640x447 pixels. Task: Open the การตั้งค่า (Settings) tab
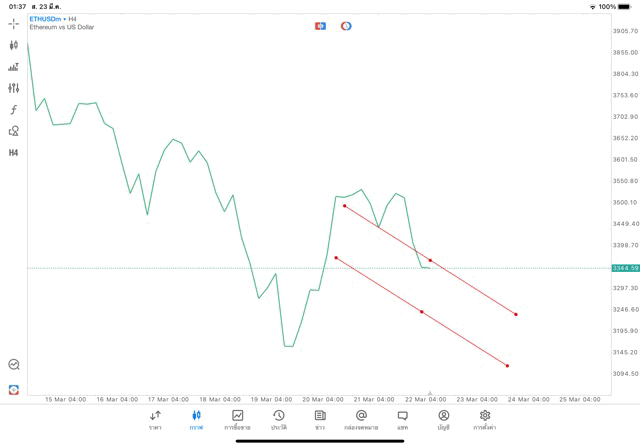coord(485,420)
